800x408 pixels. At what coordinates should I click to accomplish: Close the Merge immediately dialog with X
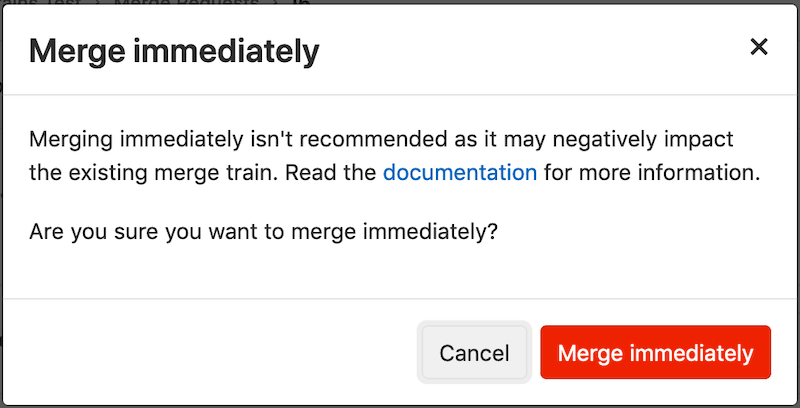[x=759, y=47]
